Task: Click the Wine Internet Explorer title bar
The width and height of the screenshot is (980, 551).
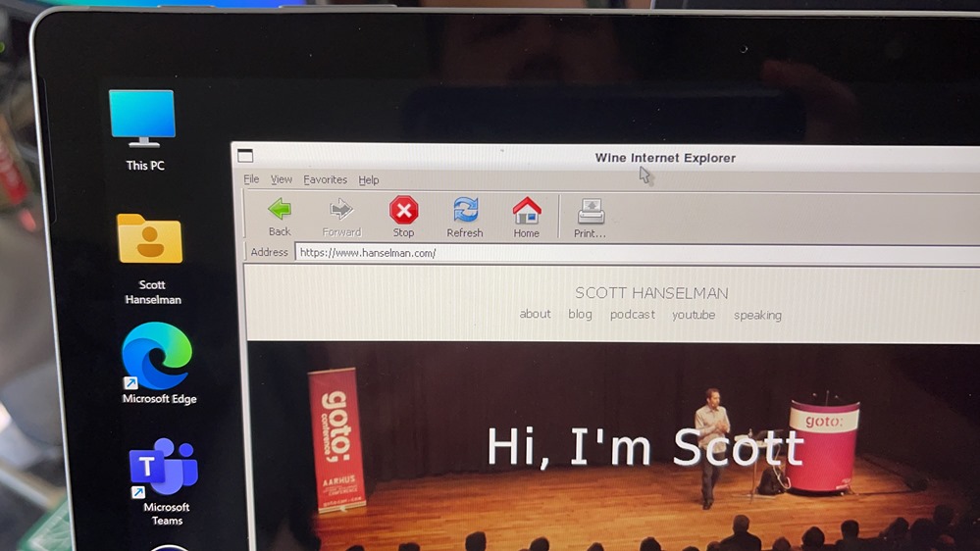Action: (606, 158)
